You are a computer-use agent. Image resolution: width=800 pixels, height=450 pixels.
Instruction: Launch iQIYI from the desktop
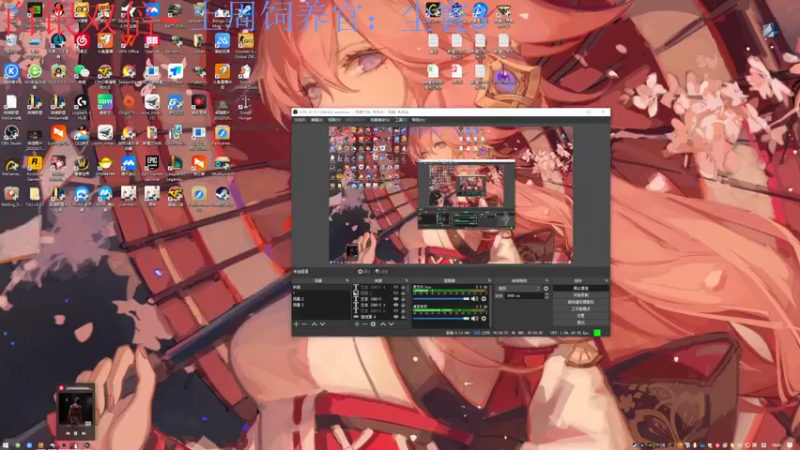coord(105,103)
